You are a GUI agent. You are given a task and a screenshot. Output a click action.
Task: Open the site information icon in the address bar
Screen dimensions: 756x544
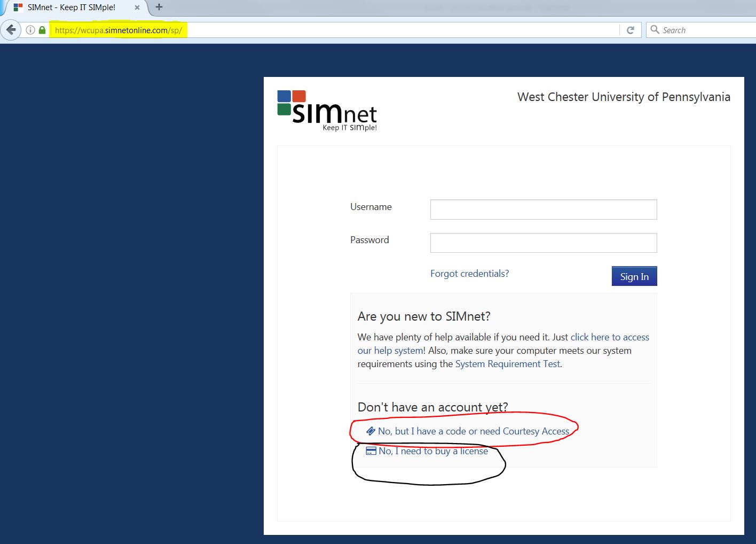pyautogui.click(x=30, y=30)
